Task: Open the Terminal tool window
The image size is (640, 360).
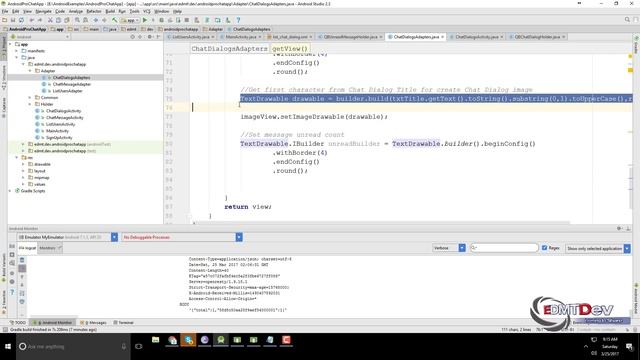Action: tap(124, 322)
